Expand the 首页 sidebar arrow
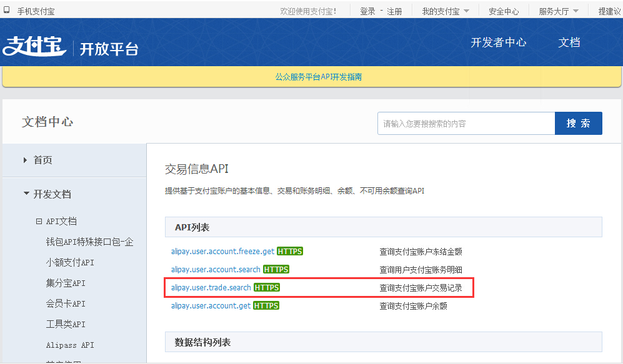This screenshot has width=623, height=364. (25, 160)
